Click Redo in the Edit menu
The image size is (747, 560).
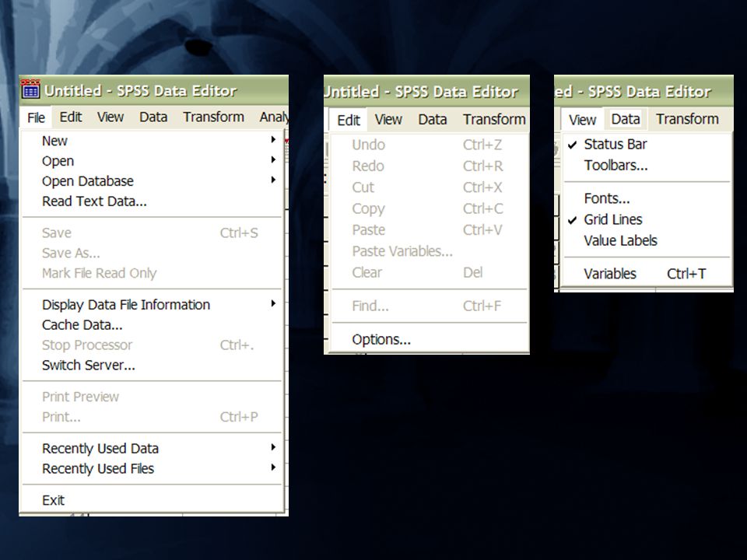pyautogui.click(x=430, y=166)
